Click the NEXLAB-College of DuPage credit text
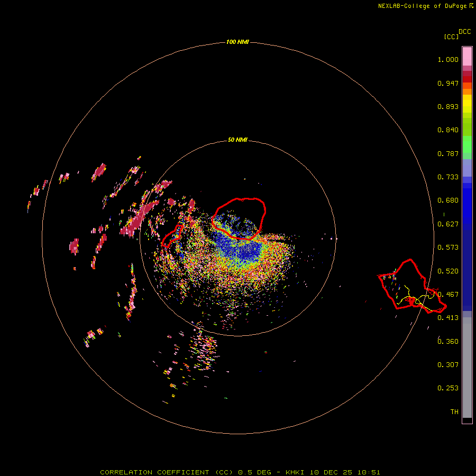The height and width of the screenshot is (476, 476). click(x=422, y=6)
